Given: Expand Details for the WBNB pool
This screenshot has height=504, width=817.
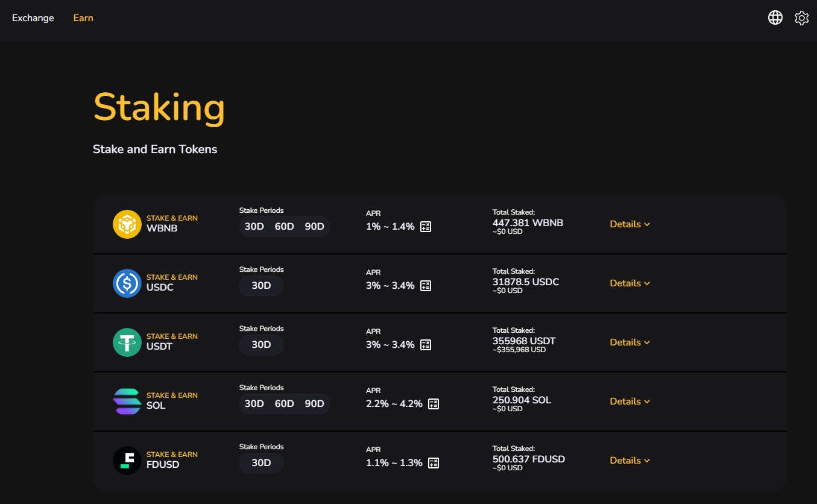Looking at the screenshot, I should tap(629, 224).
